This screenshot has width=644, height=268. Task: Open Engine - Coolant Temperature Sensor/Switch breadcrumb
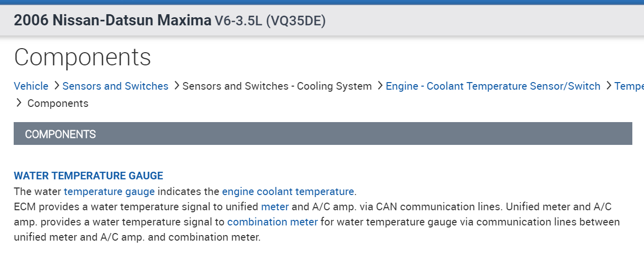tap(493, 86)
